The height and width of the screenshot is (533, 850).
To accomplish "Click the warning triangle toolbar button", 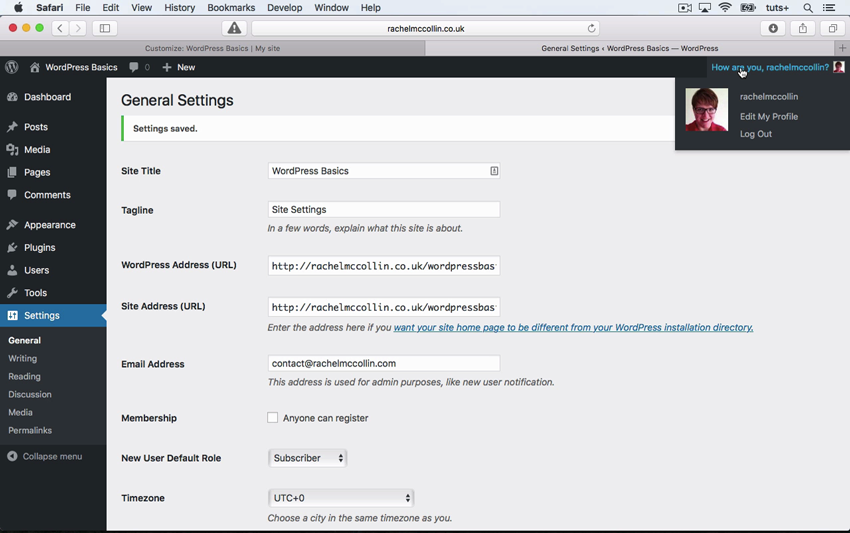I will (x=234, y=28).
